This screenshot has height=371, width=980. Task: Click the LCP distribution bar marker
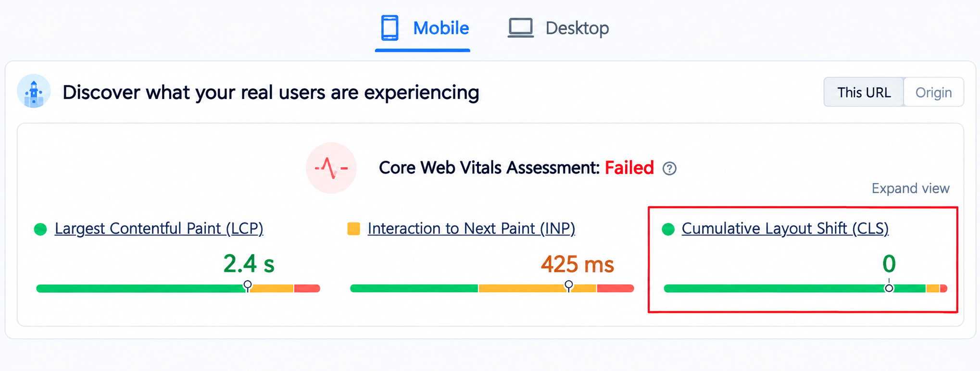[x=247, y=286]
